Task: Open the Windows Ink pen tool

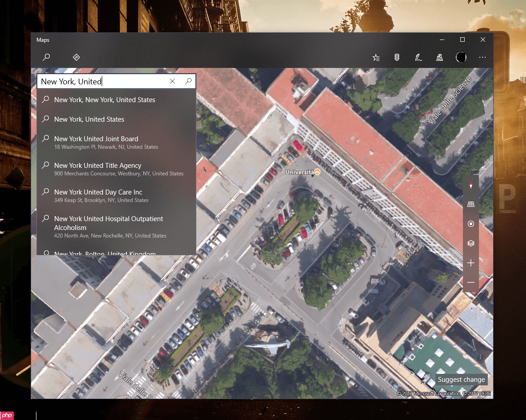Action: click(x=418, y=57)
